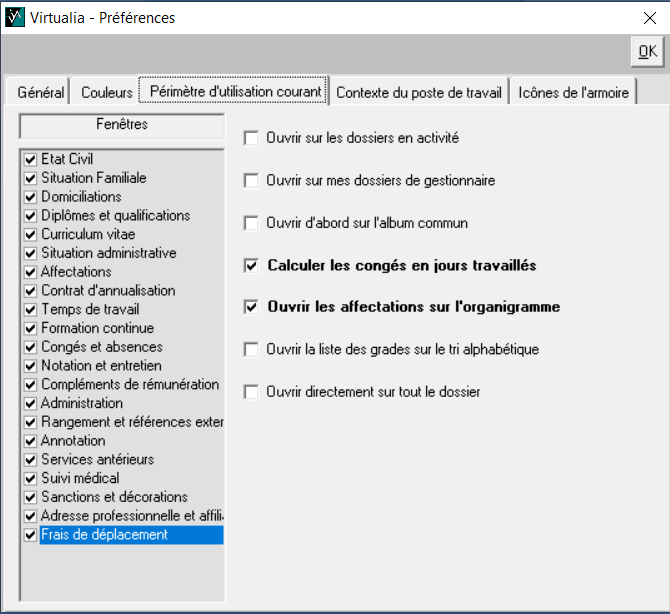Viewport: 670px width, 614px height.
Task: Enable Ouvrir sur les dossiers en activité
Action: click(x=252, y=138)
